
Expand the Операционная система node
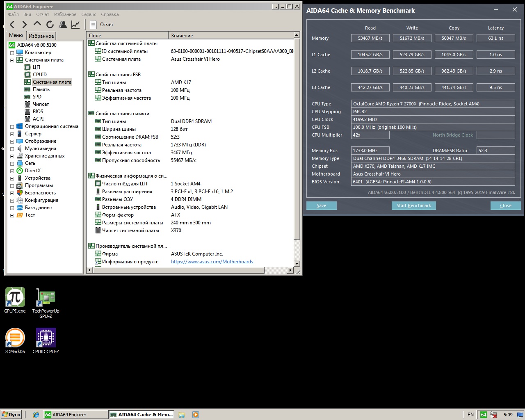(12, 127)
